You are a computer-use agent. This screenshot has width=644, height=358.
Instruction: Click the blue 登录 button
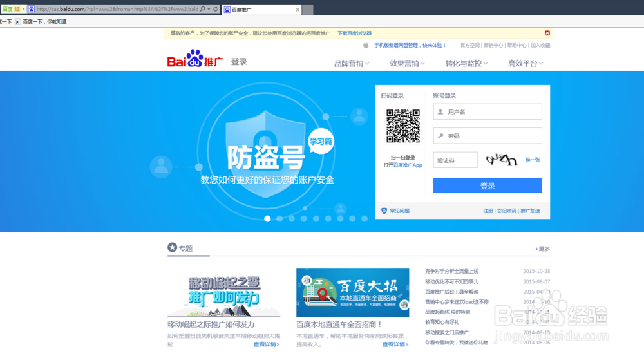tap(488, 185)
